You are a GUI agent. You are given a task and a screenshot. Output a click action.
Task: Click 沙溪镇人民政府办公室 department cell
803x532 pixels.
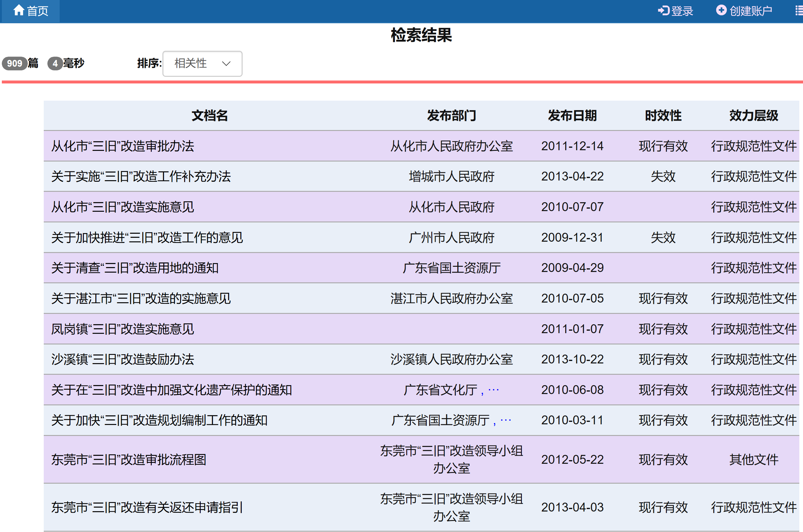point(452,359)
